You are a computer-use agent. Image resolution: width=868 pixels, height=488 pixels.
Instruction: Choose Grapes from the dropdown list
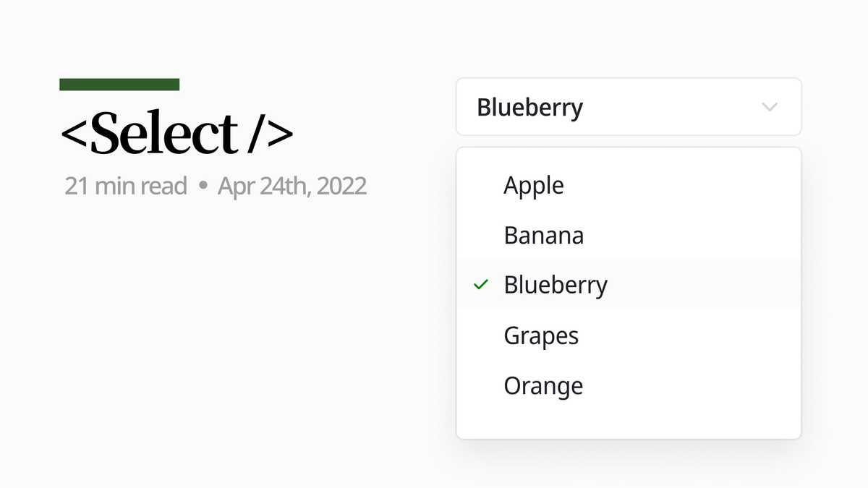click(541, 335)
